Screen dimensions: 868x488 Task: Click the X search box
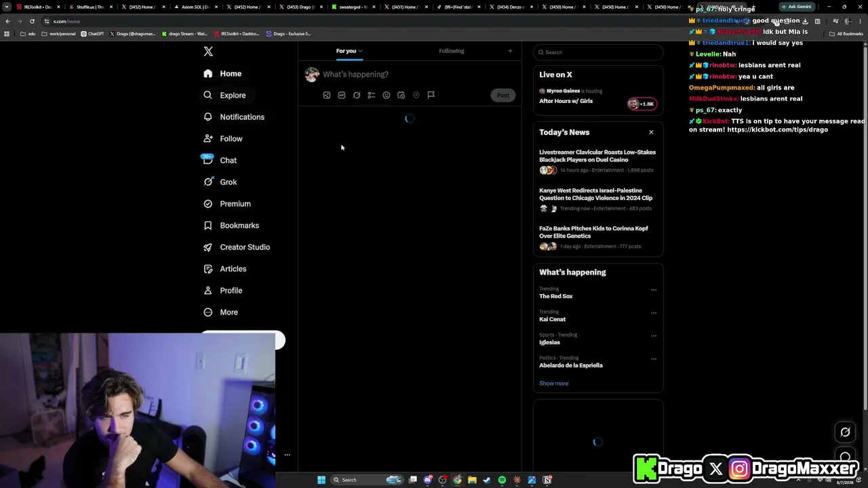[x=598, y=52]
